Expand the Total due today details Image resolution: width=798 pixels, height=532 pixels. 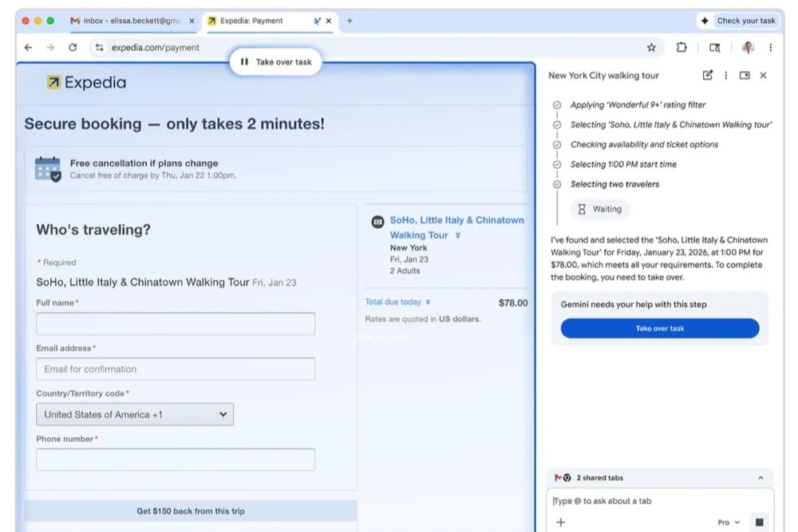pos(398,302)
